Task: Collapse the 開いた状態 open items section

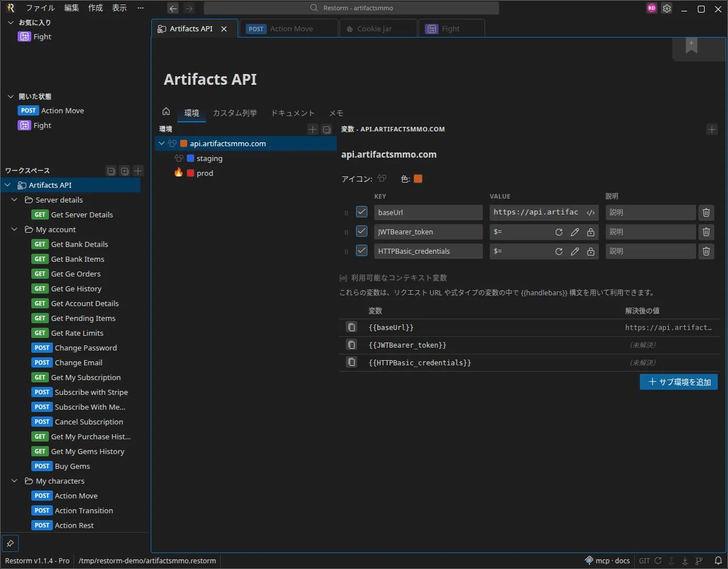Action: click(x=10, y=96)
